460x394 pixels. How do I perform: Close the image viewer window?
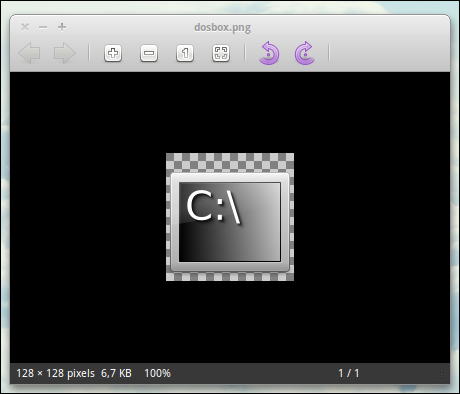[25, 27]
